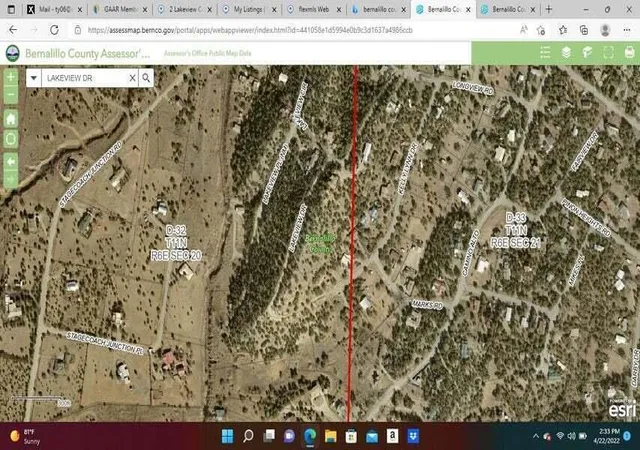Switch to the Mail browser tab
This screenshot has height=450, width=640.
55,9
